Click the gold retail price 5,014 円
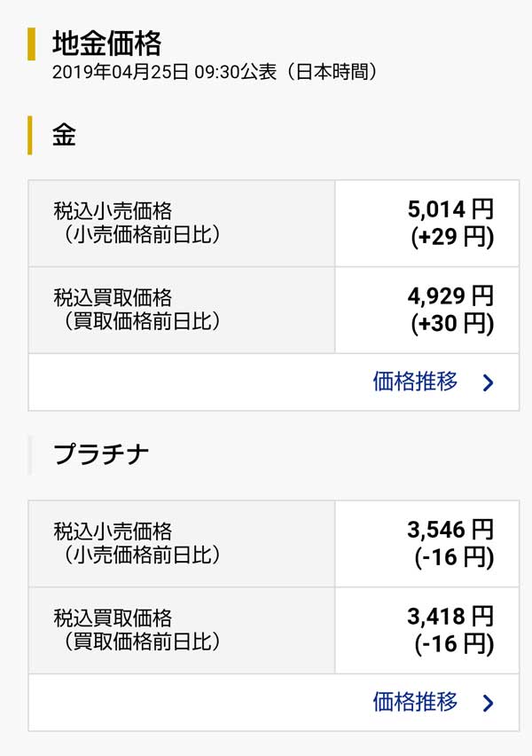The image size is (532, 756). 450,210
